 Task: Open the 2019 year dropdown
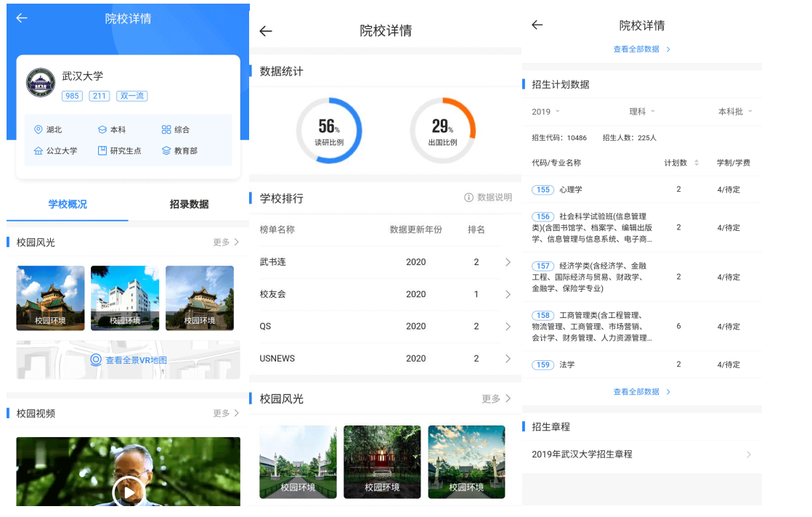click(546, 112)
